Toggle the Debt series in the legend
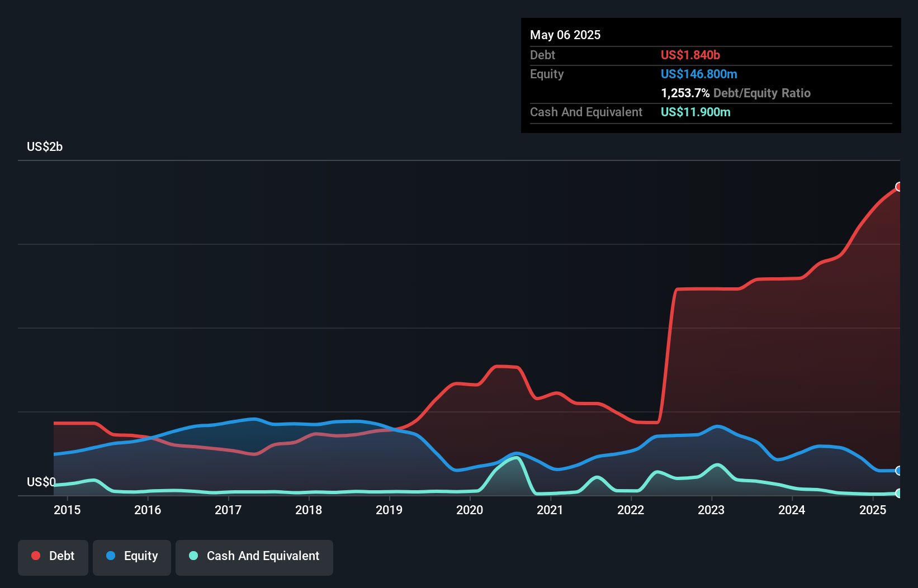Screen dimensions: 918x588 [53, 557]
